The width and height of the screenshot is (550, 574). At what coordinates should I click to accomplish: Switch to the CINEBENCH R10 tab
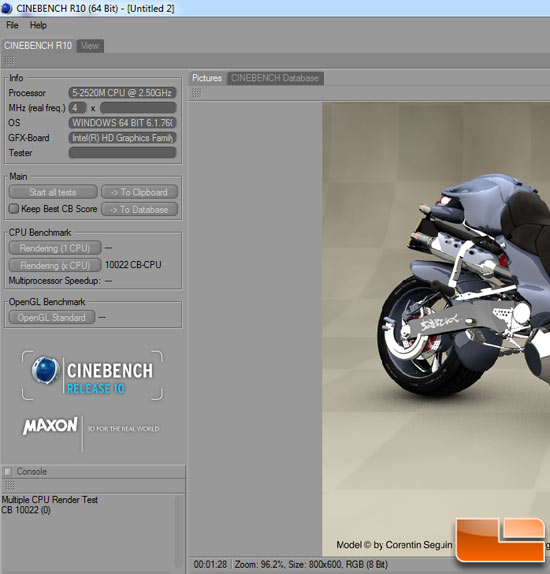[38, 46]
